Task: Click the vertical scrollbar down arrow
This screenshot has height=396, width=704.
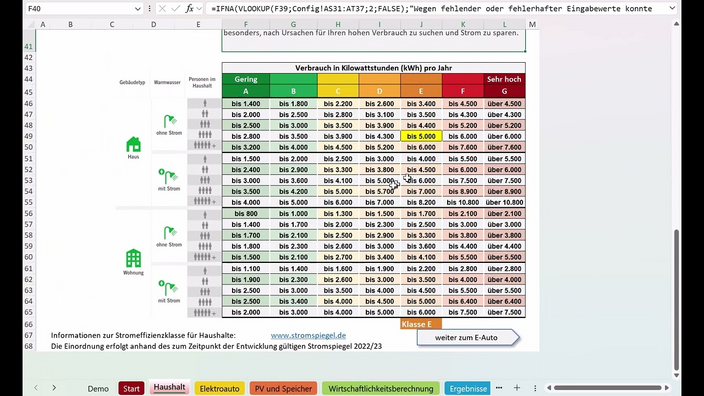Action: pos(676,375)
